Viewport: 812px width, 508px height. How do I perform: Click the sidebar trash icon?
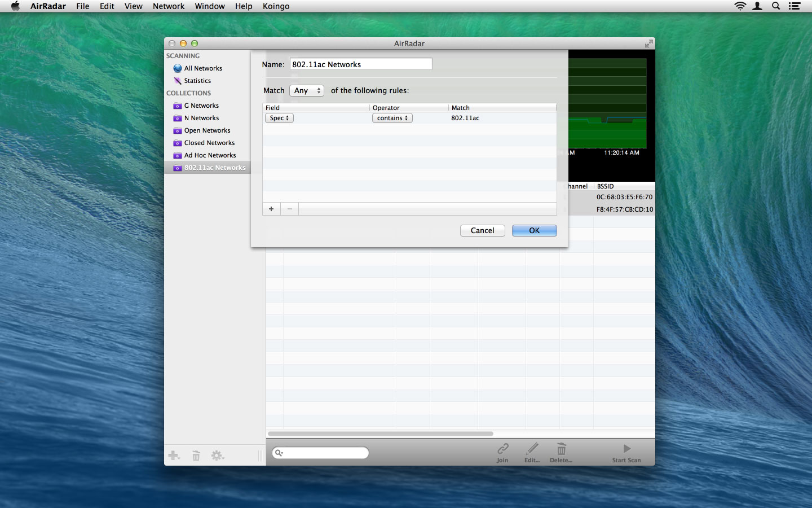196,456
